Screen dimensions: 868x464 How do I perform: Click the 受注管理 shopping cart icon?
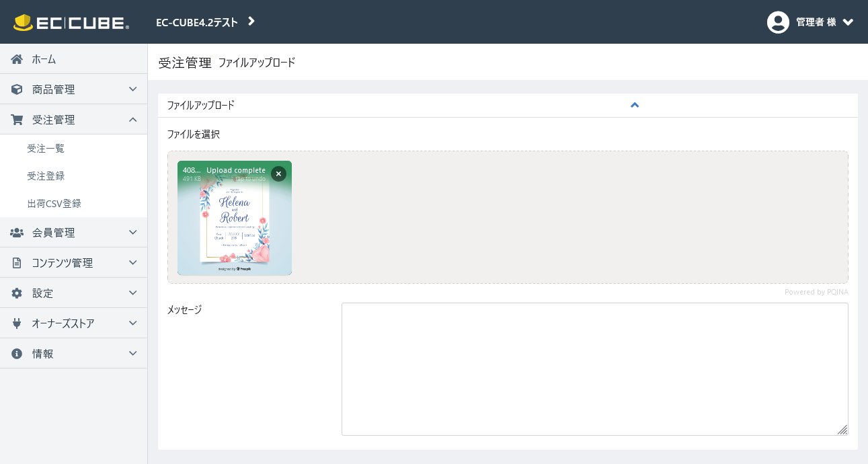coord(17,120)
